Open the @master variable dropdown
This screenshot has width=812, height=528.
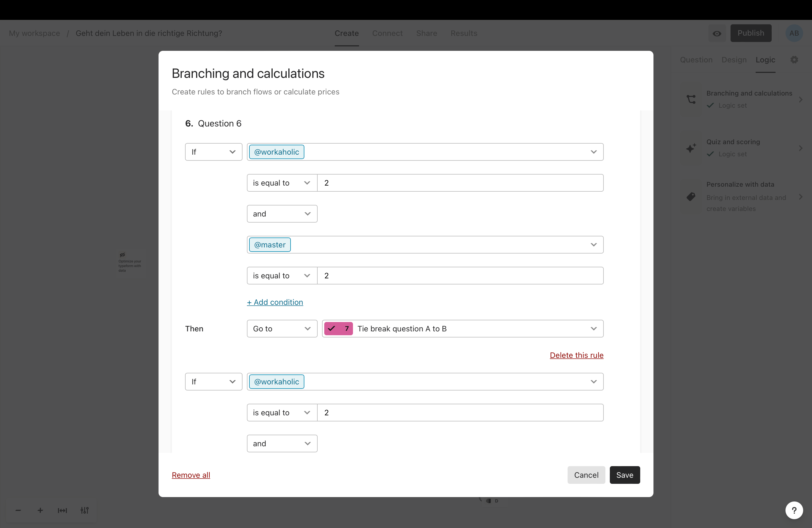425,245
